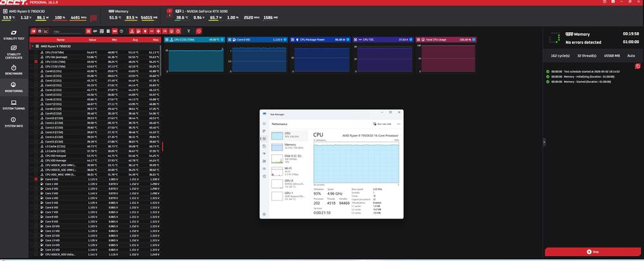Sort sensors by the Max column
The image size is (644, 261).
click(155, 40)
